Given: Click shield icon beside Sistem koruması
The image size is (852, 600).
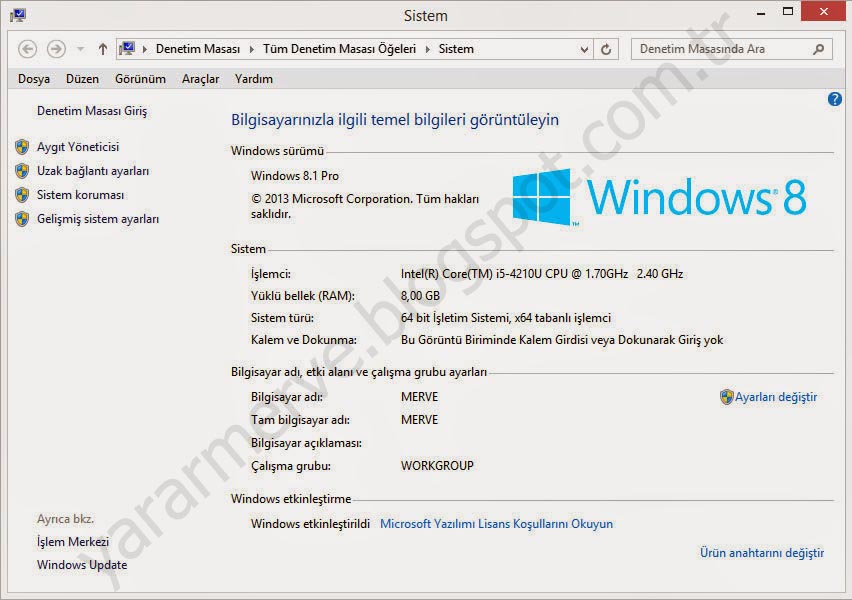Looking at the screenshot, I should pos(22,195).
